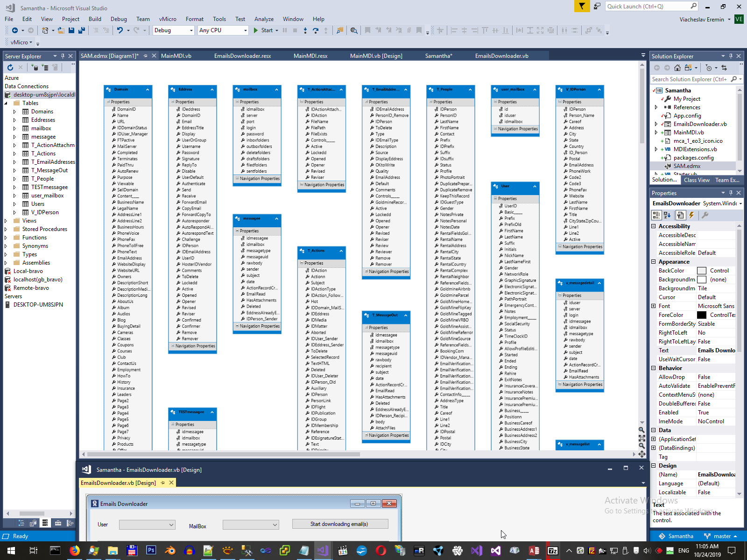The height and width of the screenshot is (560, 747).
Task: Click the diagram horizontal scrollbar
Action: [223, 454]
